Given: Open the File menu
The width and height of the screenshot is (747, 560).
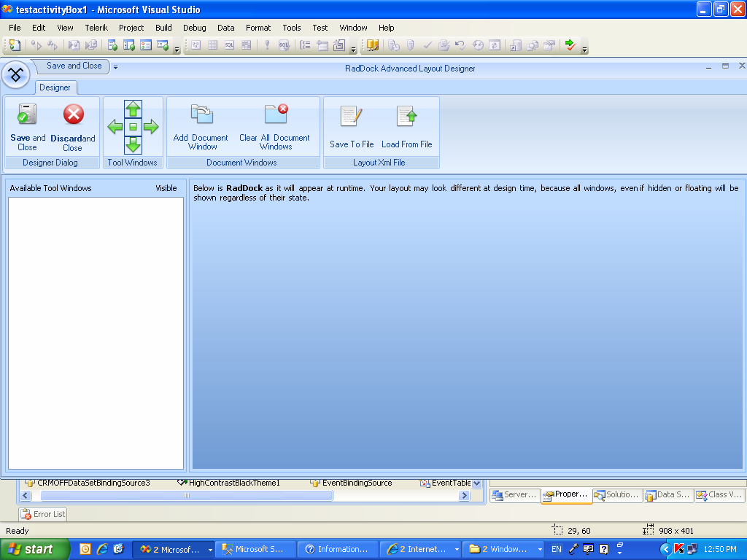Looking at the screenshot, I should pyautogui.click(x=15, y=28).
